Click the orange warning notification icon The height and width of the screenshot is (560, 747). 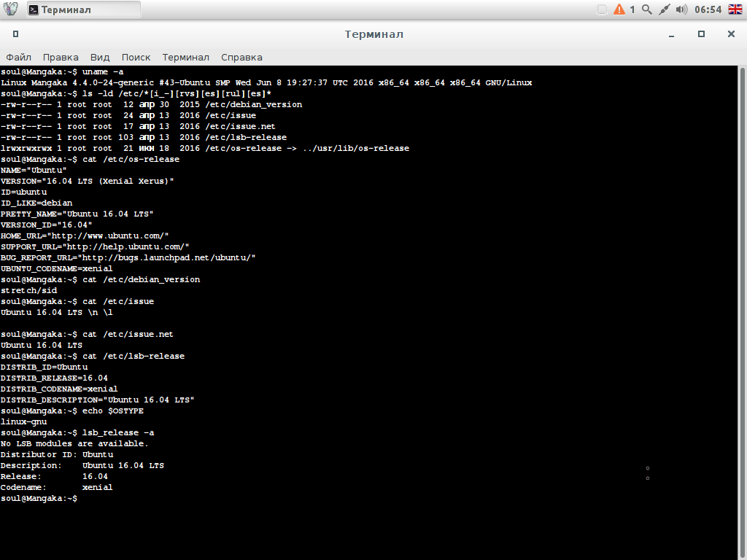619,9
